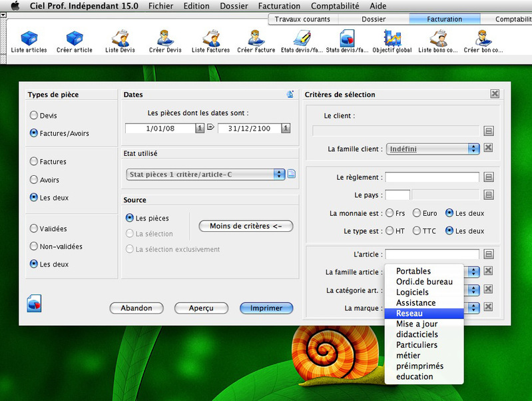Click the Abandon button
Viewport: 532px width, 401px height.
coord(136,308)
